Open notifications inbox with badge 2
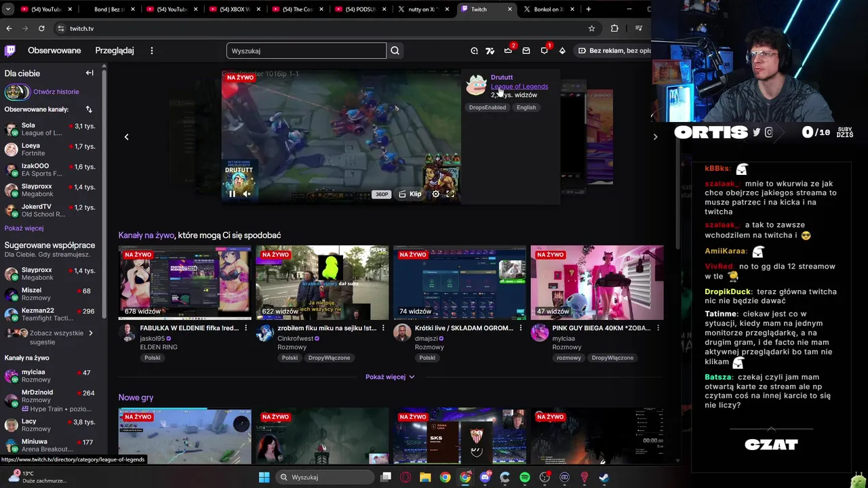The height and width of the screenshot is (488, 868). click(509, 51)
